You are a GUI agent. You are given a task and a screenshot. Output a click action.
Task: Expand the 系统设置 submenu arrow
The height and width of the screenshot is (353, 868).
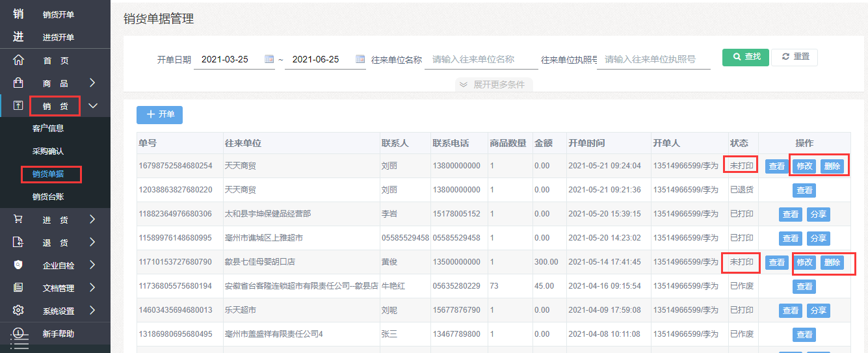(x=92, y=310)
